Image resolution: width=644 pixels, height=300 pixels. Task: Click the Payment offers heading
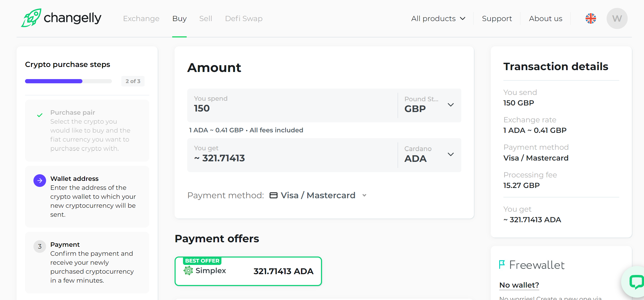click(x=217, y=239)
